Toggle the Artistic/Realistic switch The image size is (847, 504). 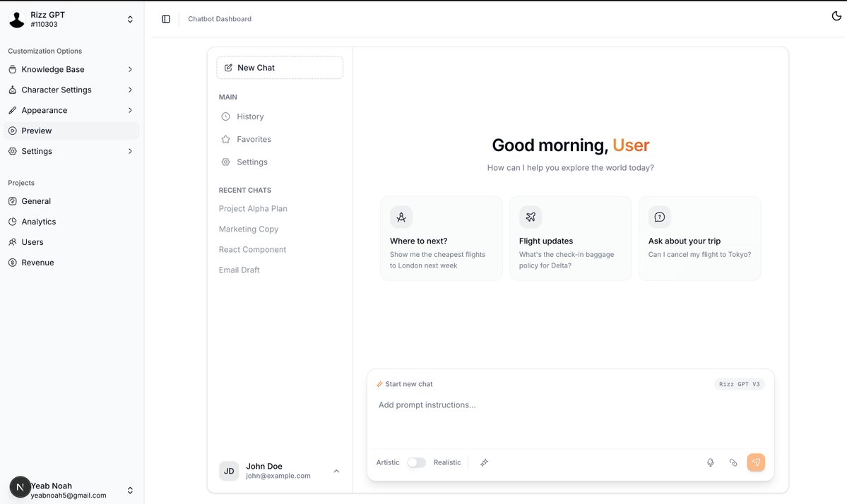point(417,462)
